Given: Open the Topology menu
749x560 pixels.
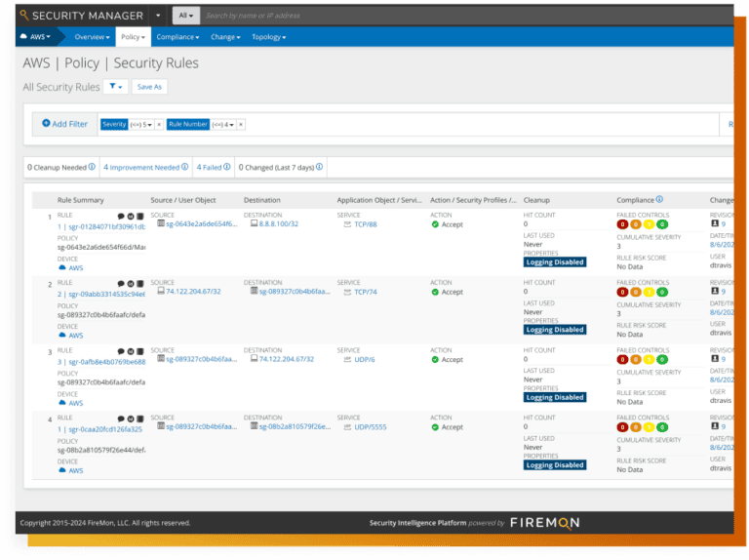Looking at the screenshot, I should [x=268, y=37].
